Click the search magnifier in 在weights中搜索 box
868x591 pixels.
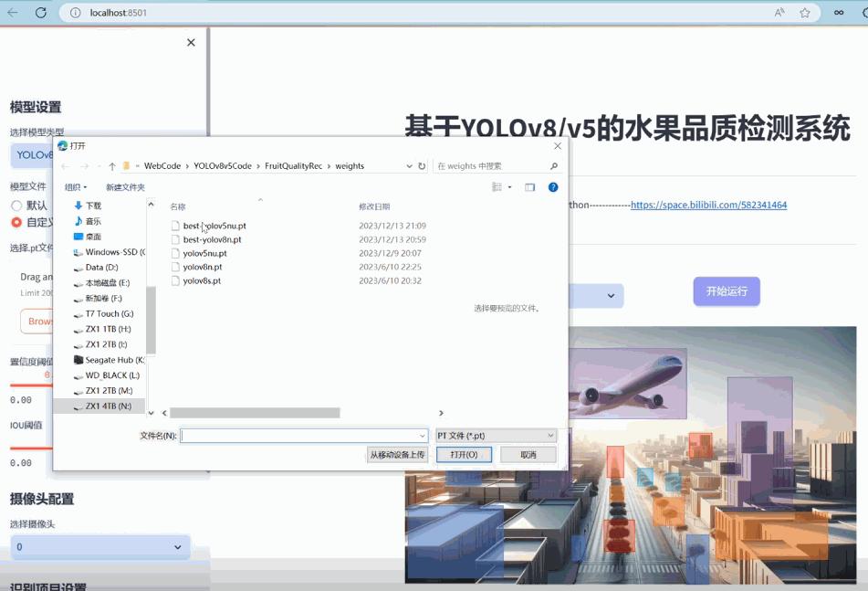pyautogui.click(x=554, y=165)
